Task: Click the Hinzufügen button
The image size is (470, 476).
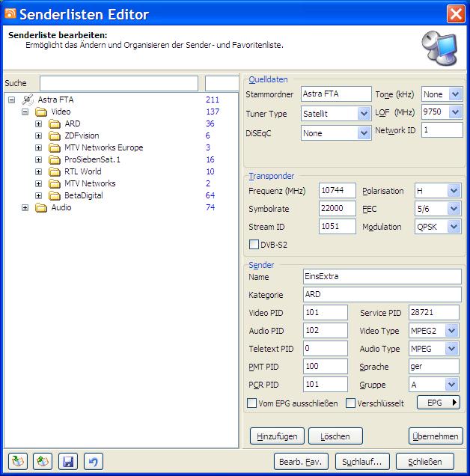Action: click(276, 436)
